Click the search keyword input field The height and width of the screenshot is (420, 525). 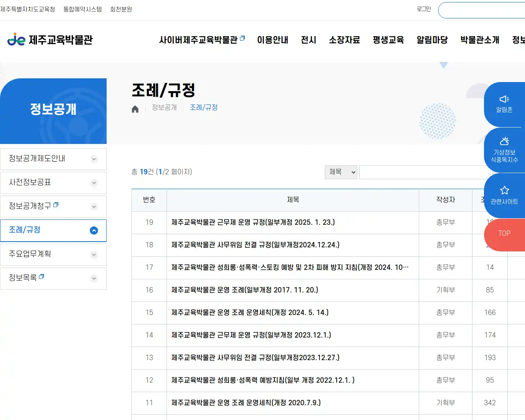(425, 172)
